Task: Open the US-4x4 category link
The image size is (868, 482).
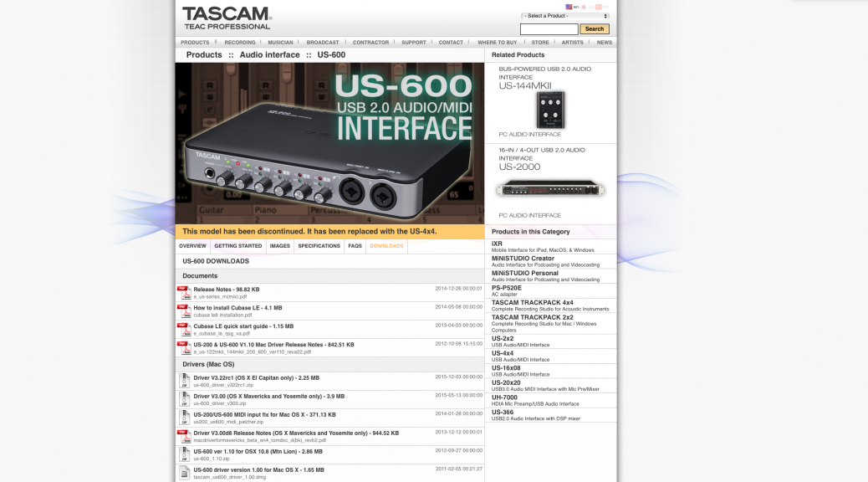Action: 503,353
